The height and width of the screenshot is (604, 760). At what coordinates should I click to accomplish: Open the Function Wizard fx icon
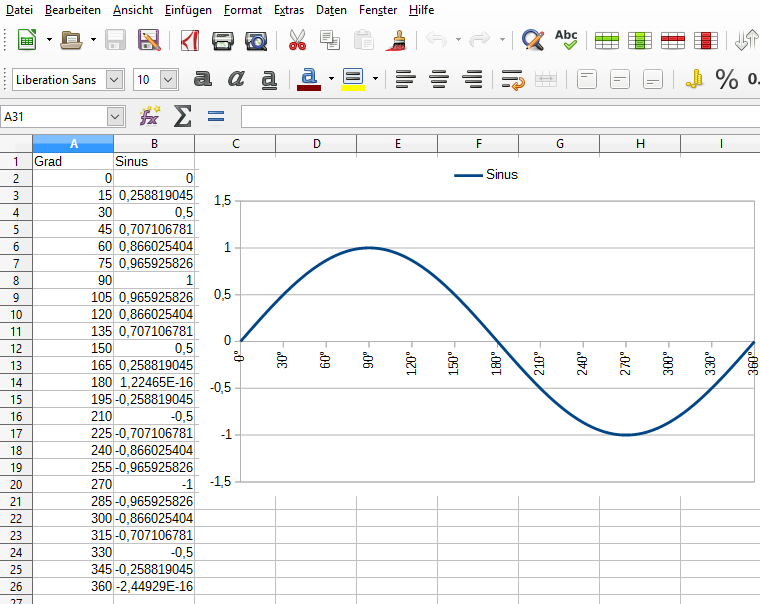point(150,116)
